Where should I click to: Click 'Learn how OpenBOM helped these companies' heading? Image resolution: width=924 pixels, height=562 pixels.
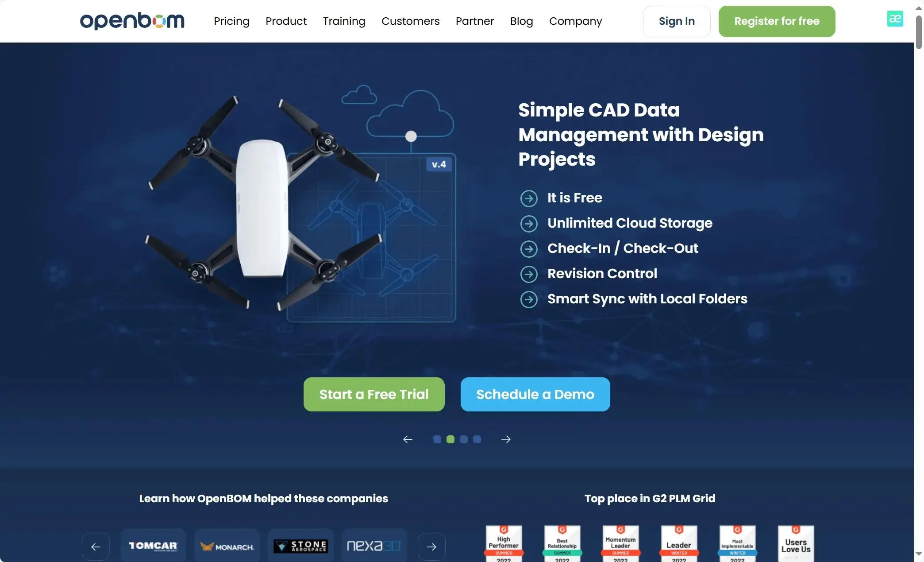[263, 498]
